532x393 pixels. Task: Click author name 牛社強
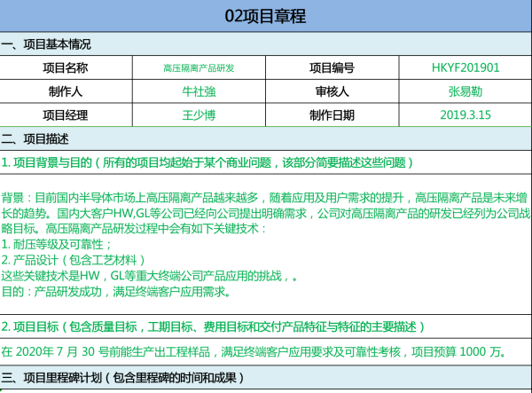click(199, 91)
